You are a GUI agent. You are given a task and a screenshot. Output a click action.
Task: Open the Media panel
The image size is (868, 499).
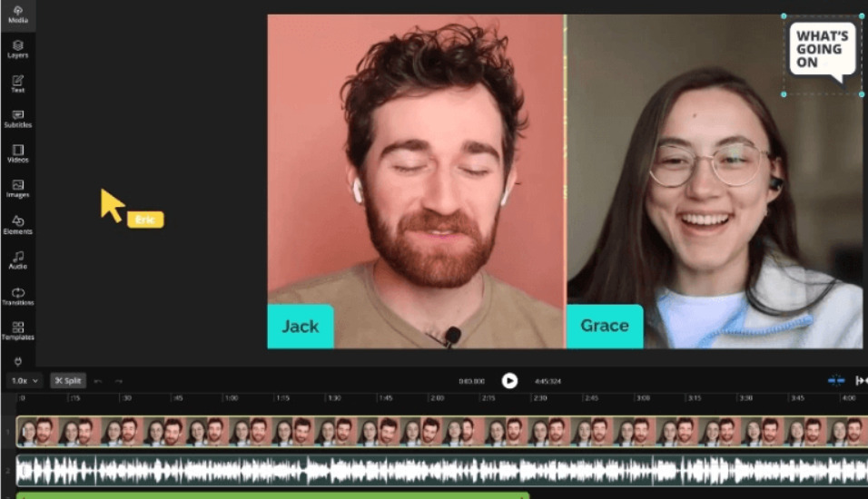click(x=18, y=15)
